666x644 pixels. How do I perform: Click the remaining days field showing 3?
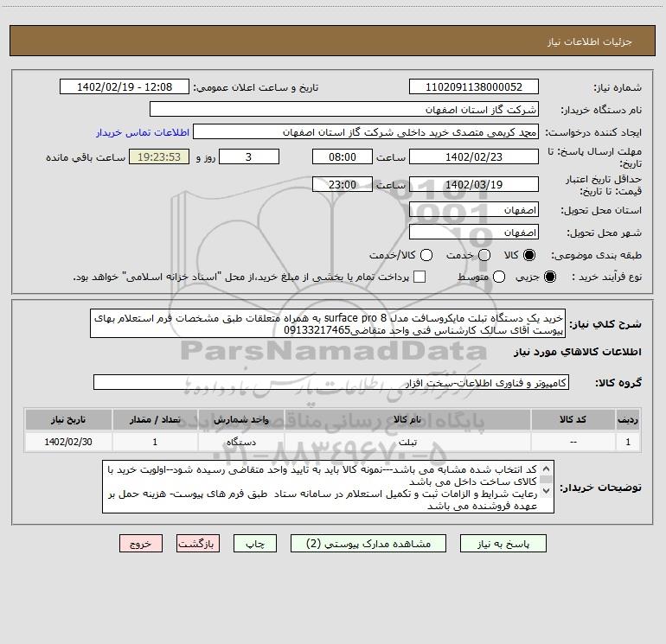[x=249, y=156]
